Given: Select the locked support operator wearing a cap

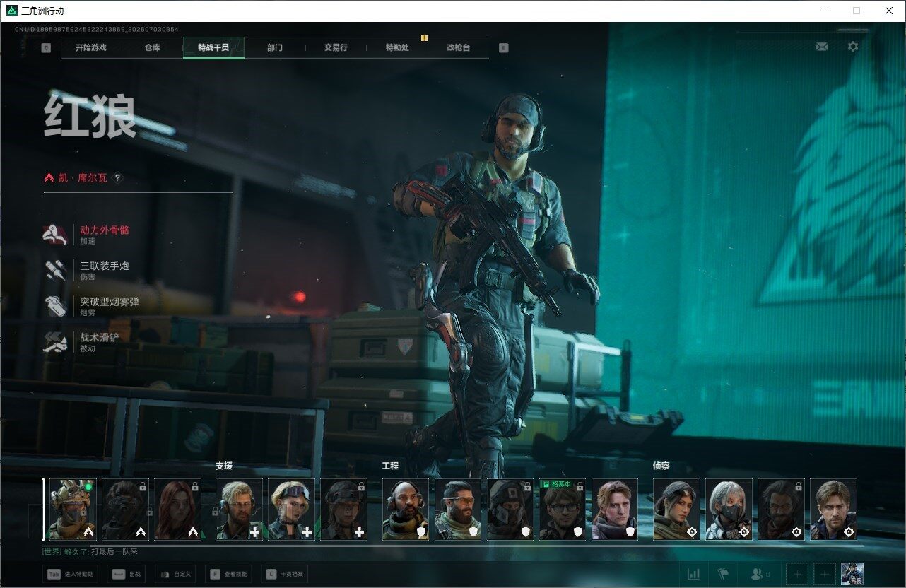Looking at the screenshot, I should coord(343,510).
